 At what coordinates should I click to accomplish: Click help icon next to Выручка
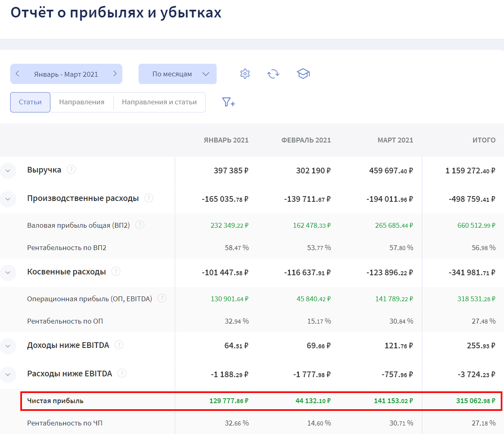(x=71, y=169)
